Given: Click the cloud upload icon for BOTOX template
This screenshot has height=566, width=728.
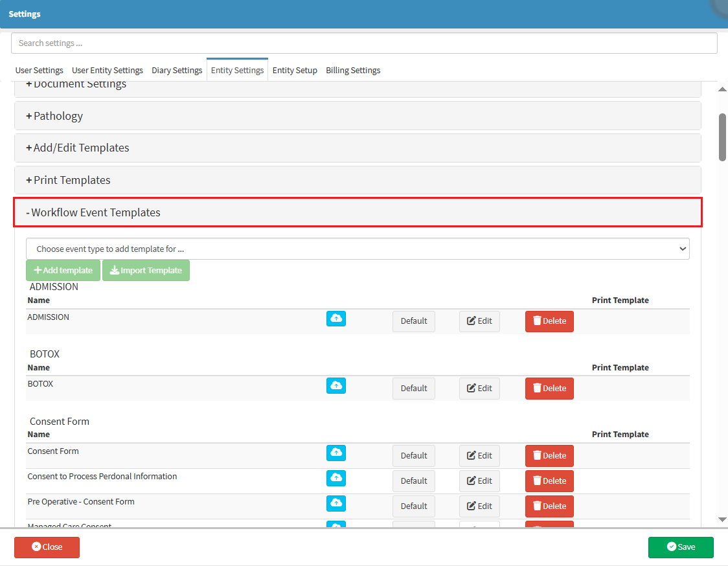Looking at the screenshot, I should [x=336, y=386].
